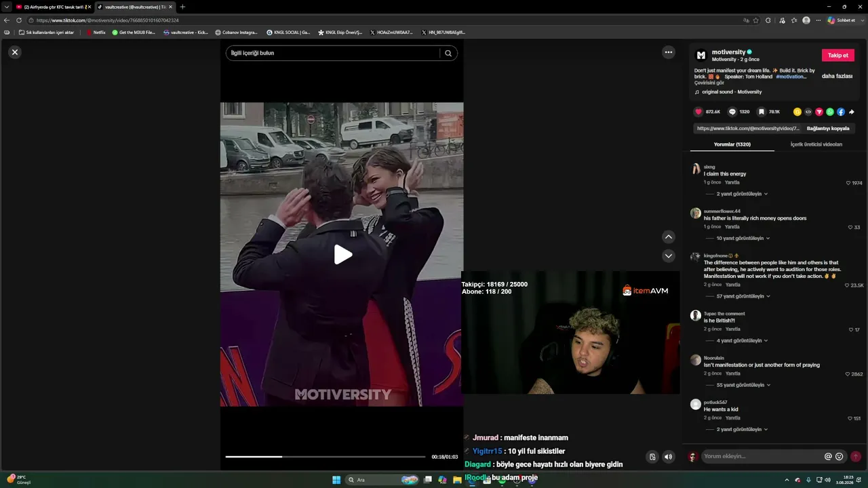Expand 4 replies under 'is he British?!'
Screen dimensions: 868x488
[742, 341]
